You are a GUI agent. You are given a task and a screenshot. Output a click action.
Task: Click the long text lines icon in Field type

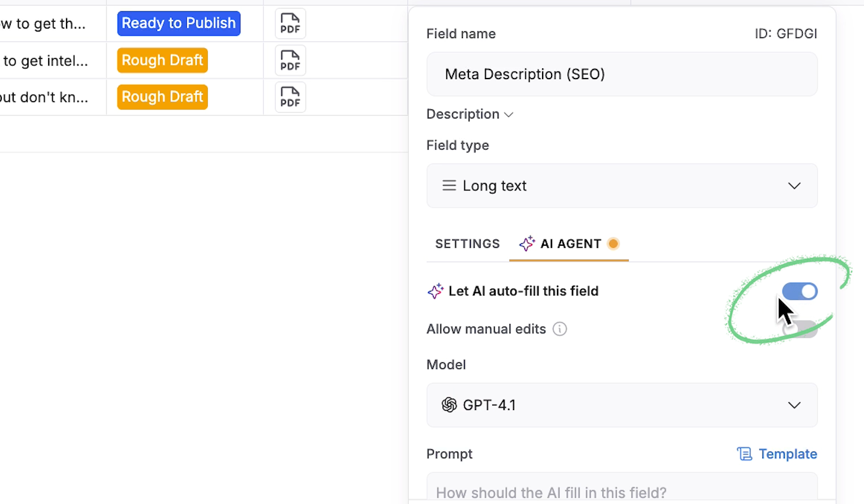click(x=449, y=185)
